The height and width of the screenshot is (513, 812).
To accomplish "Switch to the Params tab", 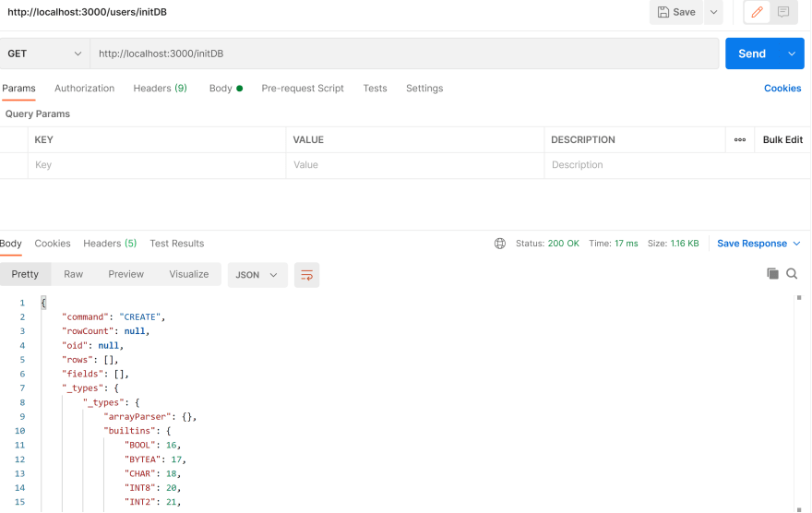I will (18, 88).
